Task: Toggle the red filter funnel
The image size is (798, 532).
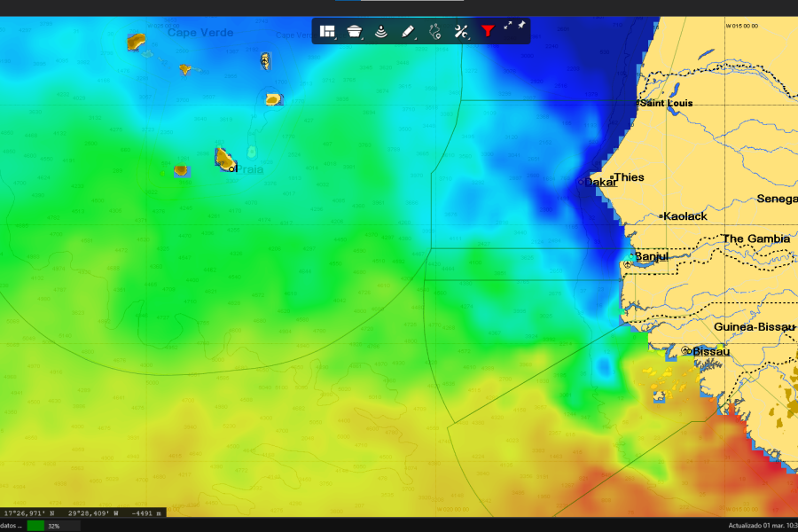Action: pos(487,31)
